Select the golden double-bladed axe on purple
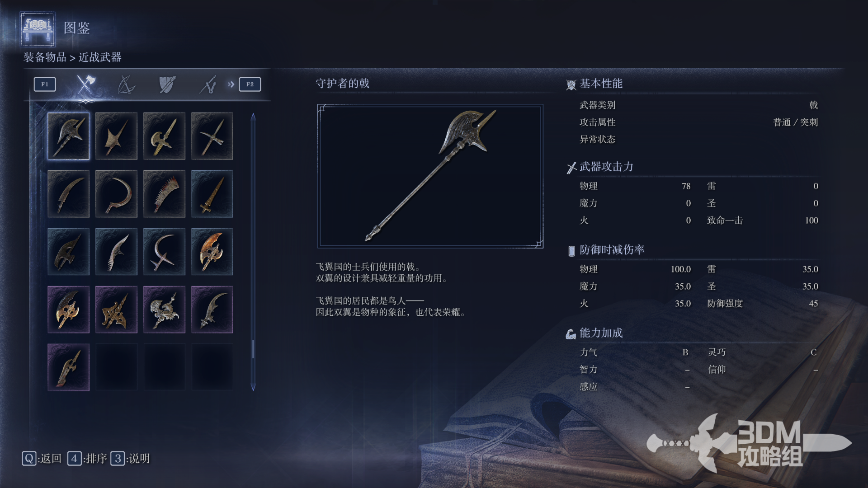The height and width of the screenshot is (488, 868). tap(68, 310)
